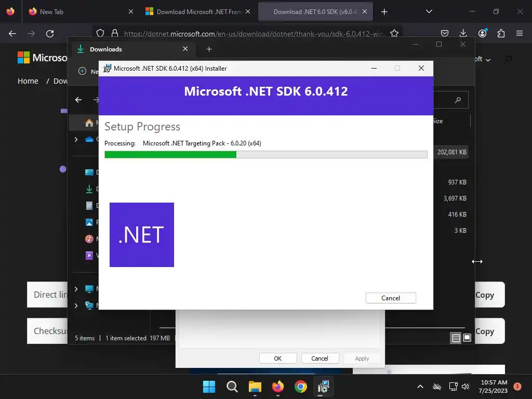The image size is (532, 399).
Task: Close the Downloads tab in File Explorer
Action: [185, 49]
